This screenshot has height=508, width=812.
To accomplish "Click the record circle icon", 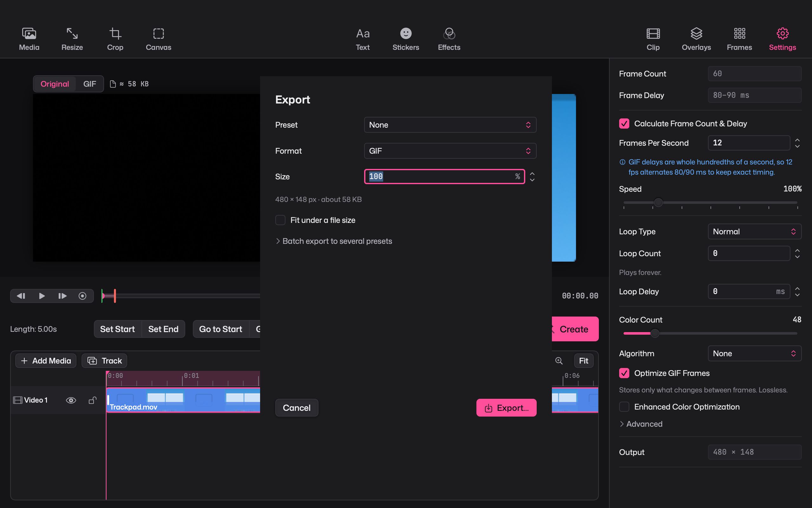I will 82,296.
